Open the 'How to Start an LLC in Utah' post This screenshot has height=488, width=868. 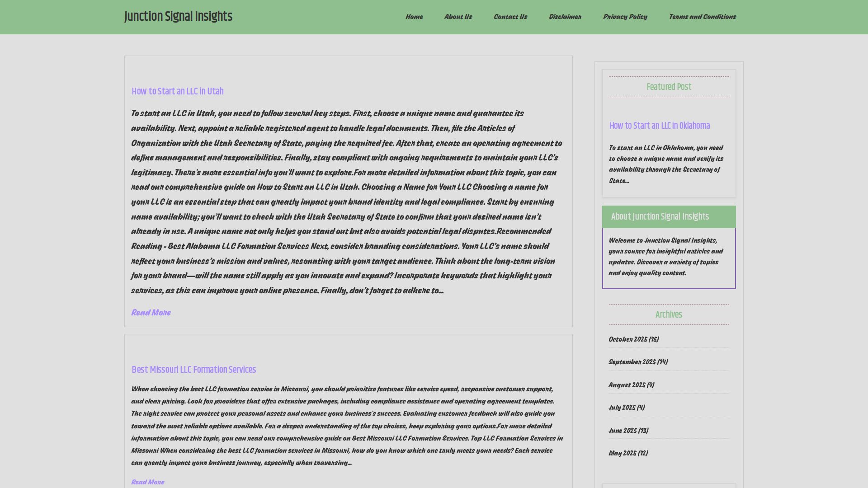[x=177, y=92]
